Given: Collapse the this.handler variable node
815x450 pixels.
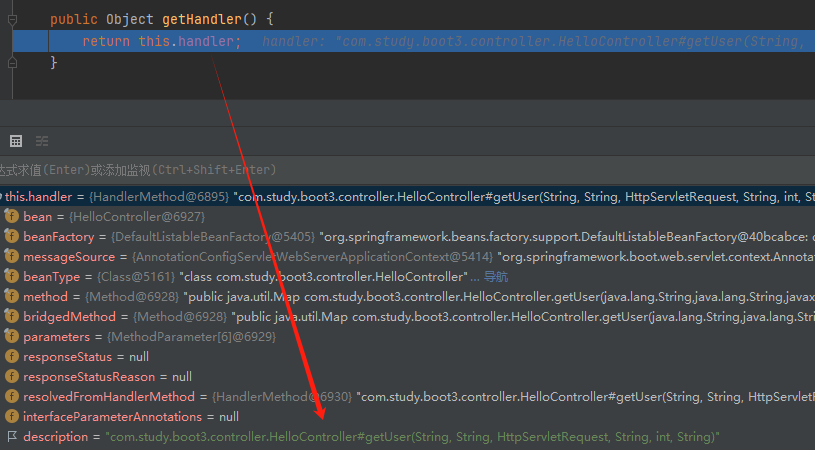Looking at the screenshot, I should pyautogui.click(x=2, y=197).
